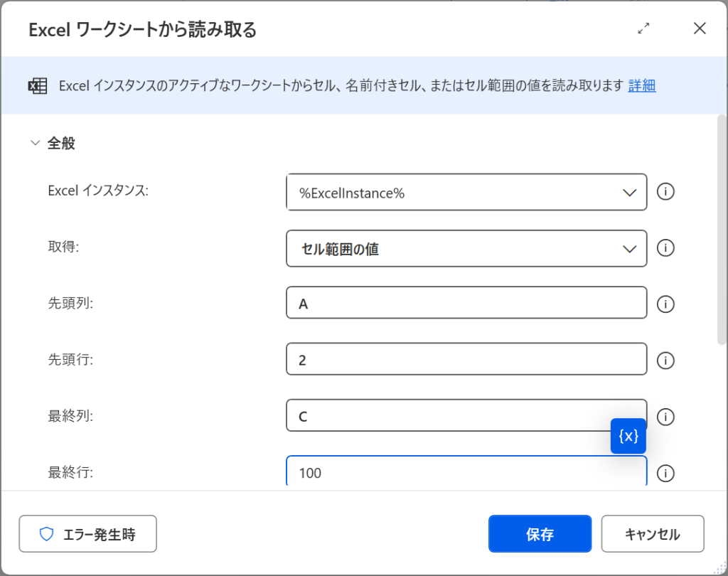Open the 取得 dropdown
The width and height of the screenshot is (728, 576).
(466, 248)
